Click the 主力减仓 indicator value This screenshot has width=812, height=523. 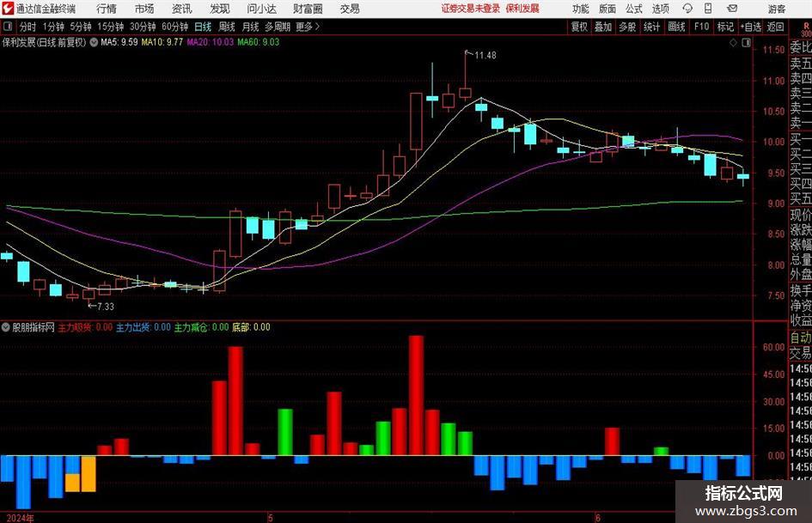[201, 327]
